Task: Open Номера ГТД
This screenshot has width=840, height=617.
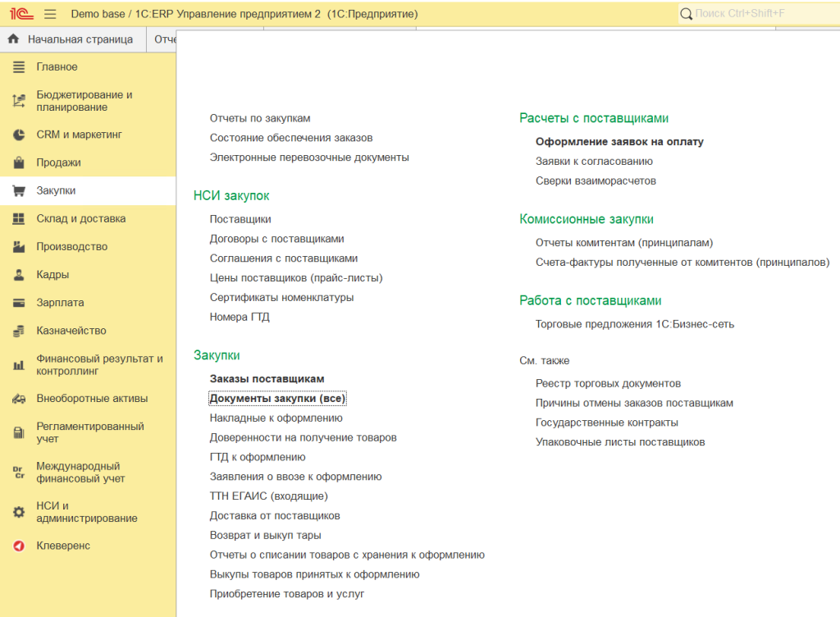Action: (x=240, y=317)
